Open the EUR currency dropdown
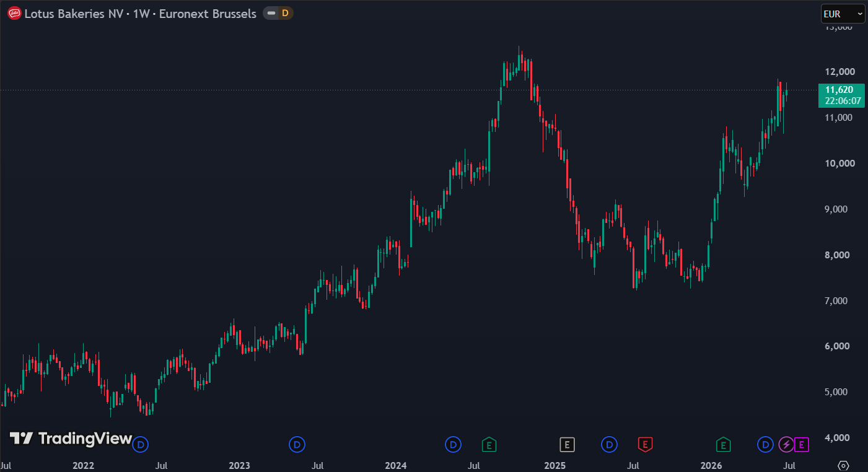This screenshot has height=472, width=868. pos(843,13)
